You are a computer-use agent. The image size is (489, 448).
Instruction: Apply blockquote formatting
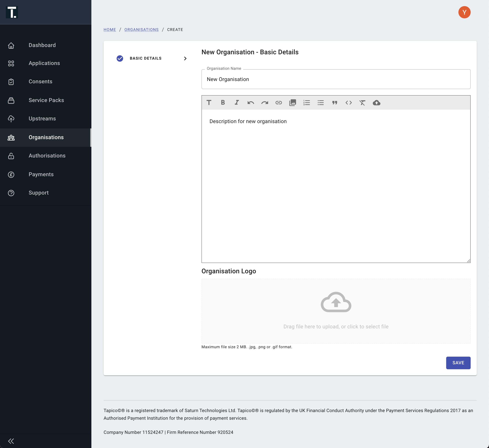point(335,103)
